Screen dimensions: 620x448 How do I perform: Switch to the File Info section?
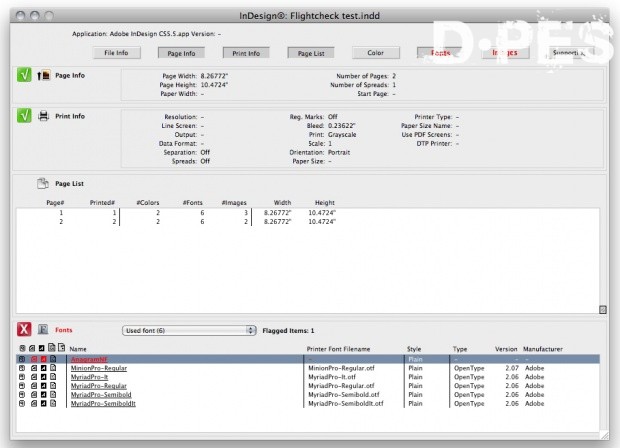(x=117, y=53)
